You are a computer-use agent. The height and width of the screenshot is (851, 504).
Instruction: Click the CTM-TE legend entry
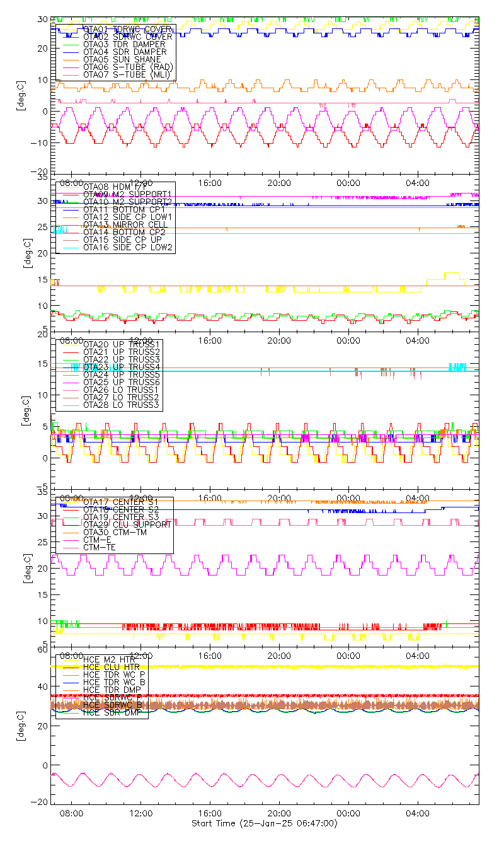coord(100,547)
